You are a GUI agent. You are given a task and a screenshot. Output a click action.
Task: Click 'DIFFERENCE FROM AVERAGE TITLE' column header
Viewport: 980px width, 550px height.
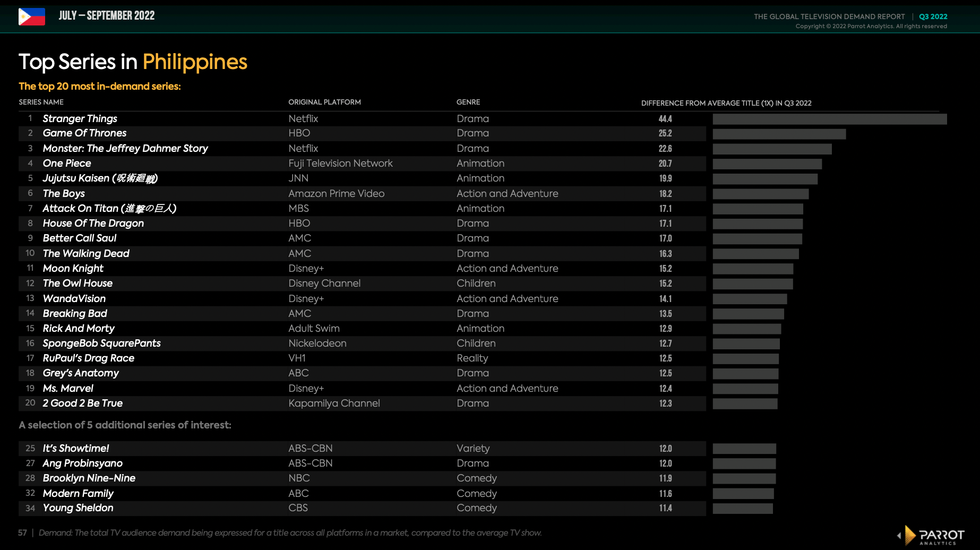point(726,103)
